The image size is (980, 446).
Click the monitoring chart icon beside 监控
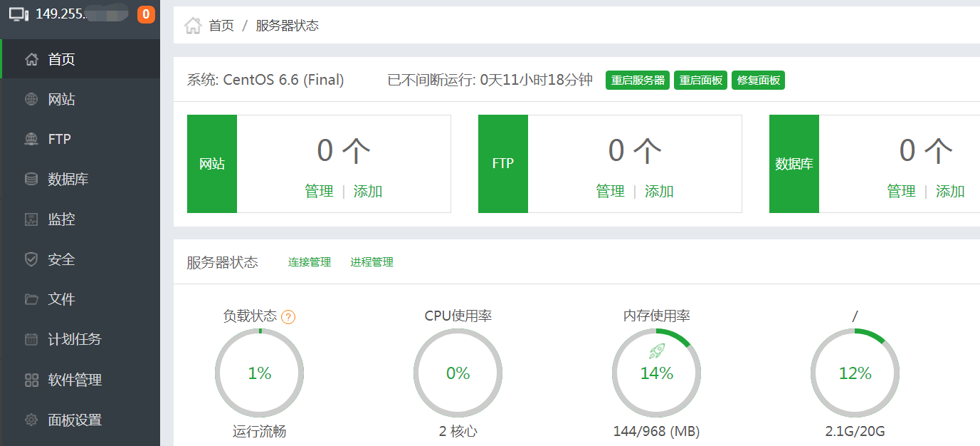(31, 219)
